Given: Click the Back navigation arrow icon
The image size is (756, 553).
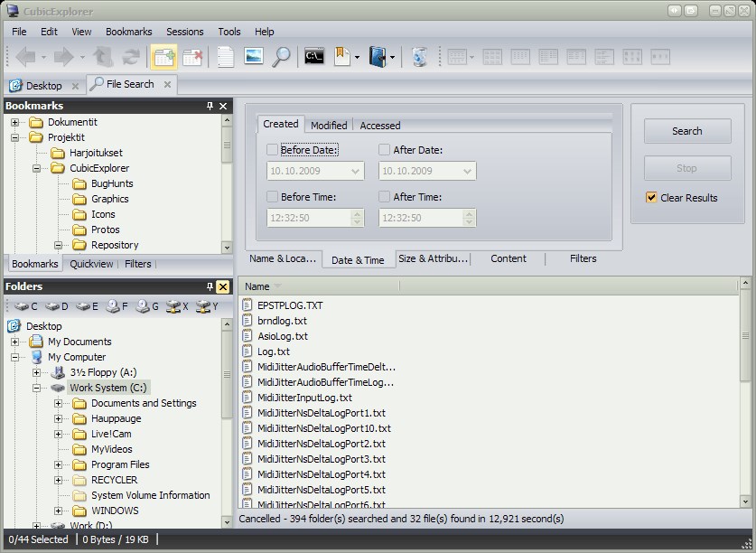Looking at the screenshot, I should point(26,57).
